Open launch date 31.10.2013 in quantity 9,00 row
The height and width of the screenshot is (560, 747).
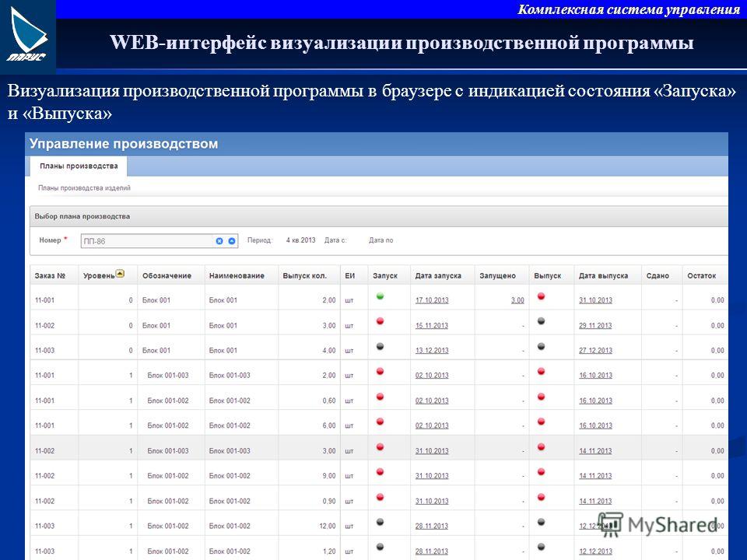tap(432, 476)
